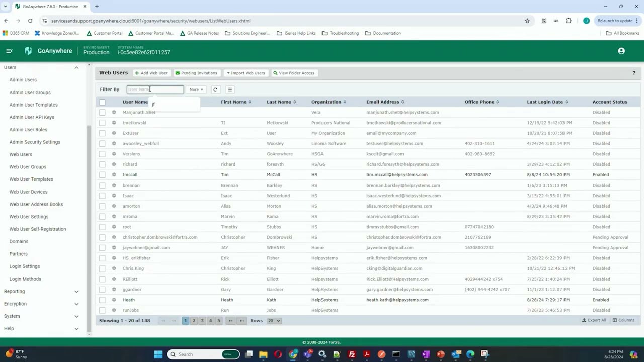Image resolution: width=644 pixels, height=362 pixels.
Task: Toggle the select-all header checkbox
Action: pos(102,102)
